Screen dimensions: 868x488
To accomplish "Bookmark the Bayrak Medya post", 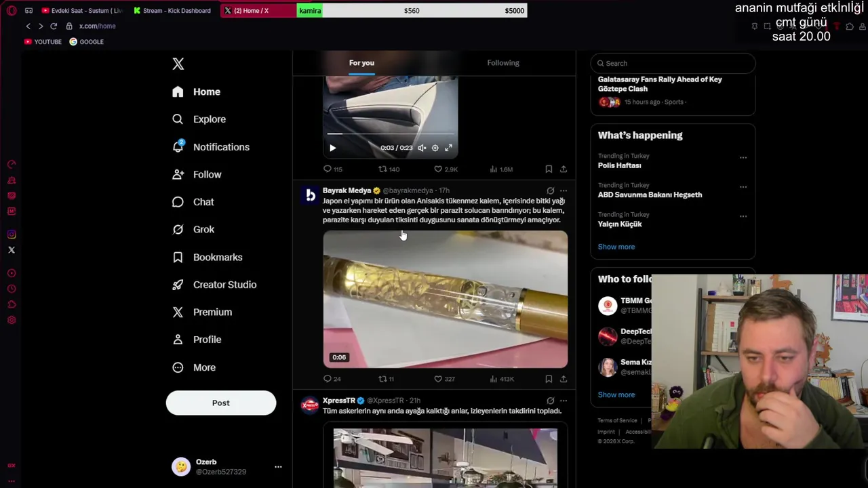I will click(549, 379).
